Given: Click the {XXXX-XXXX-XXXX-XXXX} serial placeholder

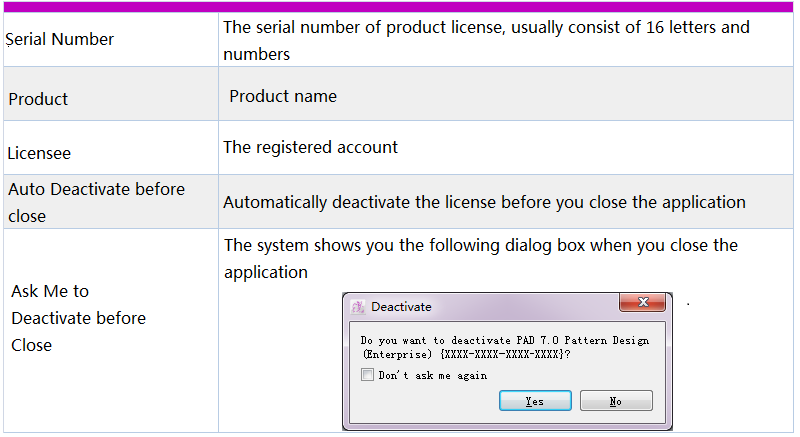Looking at the screenshot, I should [503, 354].
